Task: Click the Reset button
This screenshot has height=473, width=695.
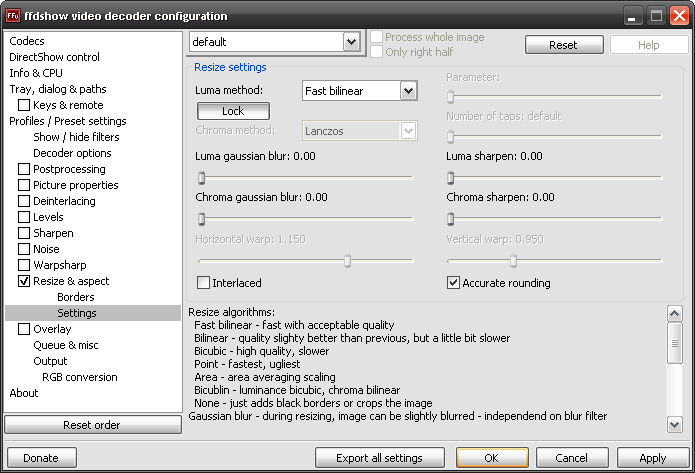Action: point(564,45)
